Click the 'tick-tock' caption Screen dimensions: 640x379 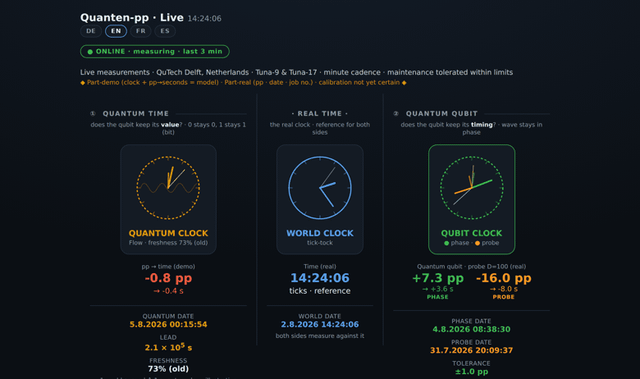point(320,243)
